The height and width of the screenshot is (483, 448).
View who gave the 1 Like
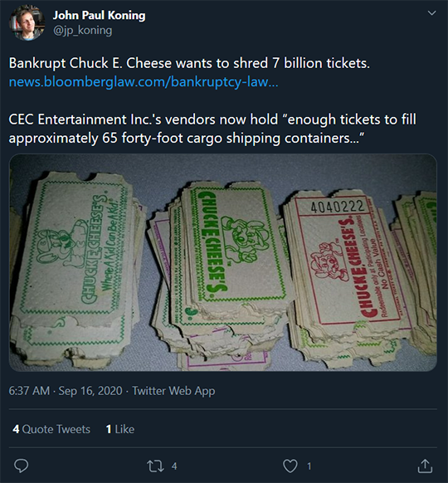click(119, 429)
